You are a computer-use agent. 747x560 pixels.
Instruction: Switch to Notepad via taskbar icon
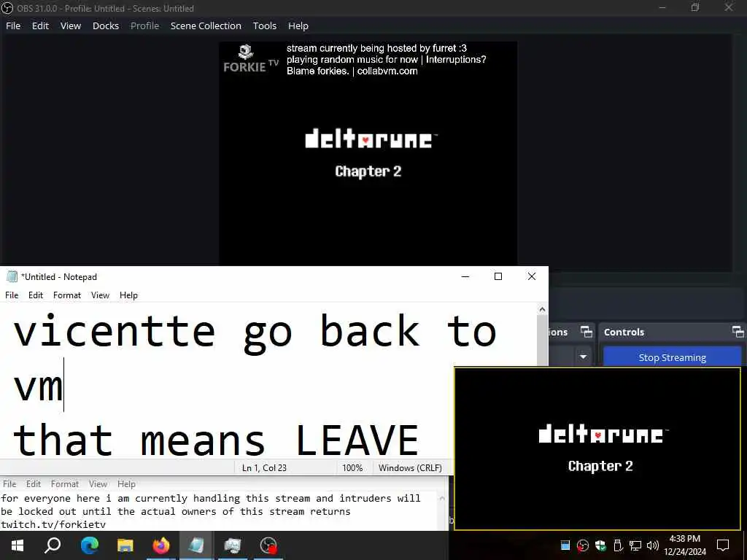tap(196, 545)
